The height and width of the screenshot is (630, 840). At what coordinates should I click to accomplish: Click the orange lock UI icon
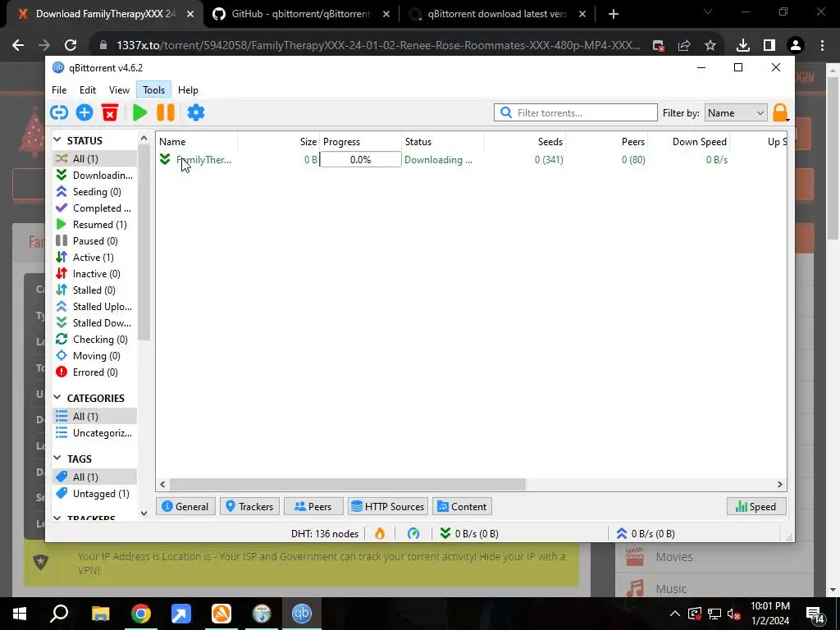point(780,112)
